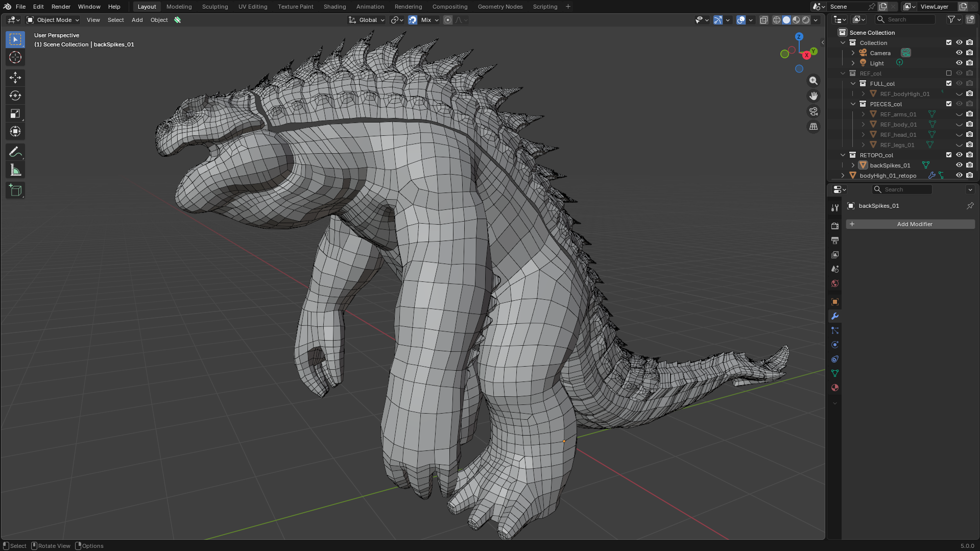Screen dimensions: 980x551
Task: Open the Object Constraints properties tab
Action: tap(835, 359)
